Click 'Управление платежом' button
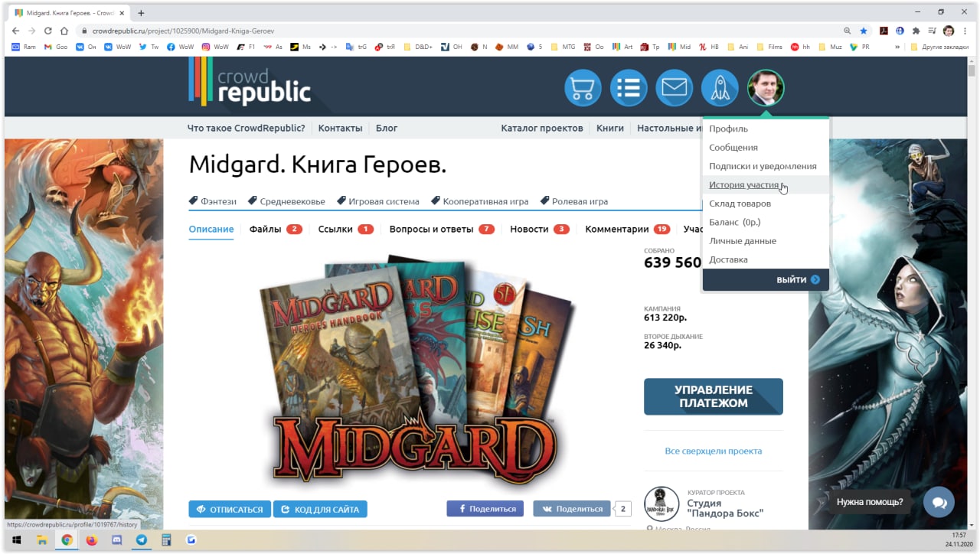This screenshot has width=980, height=554. (x=714, y=396)
